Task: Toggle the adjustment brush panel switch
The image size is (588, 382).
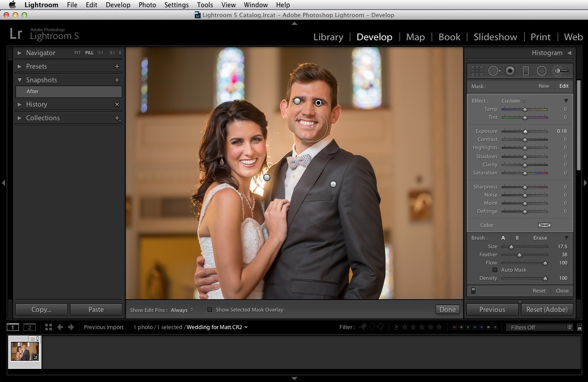Action: click(x=473, y=291)
